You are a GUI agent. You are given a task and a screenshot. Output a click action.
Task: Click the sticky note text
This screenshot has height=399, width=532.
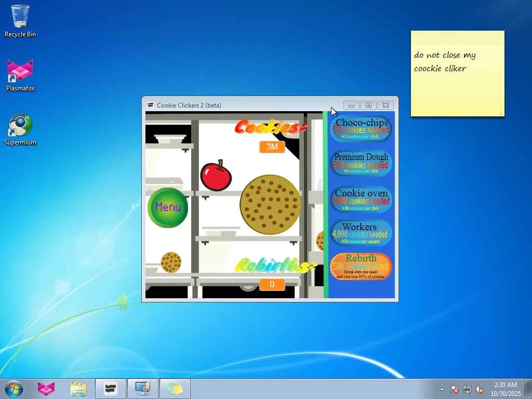coord(445,61)
